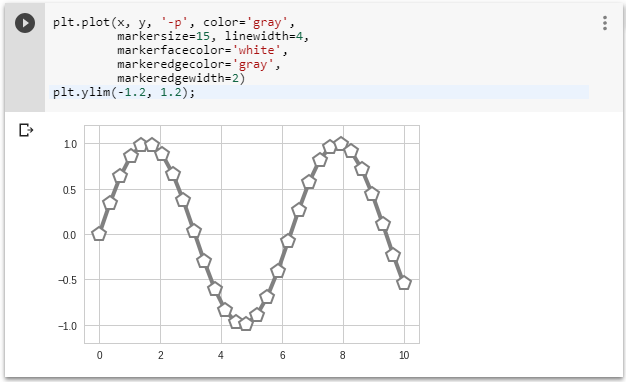
Task: Click linewidth=4 in the code
Action: pyautogui.click(x=264, y=36)
